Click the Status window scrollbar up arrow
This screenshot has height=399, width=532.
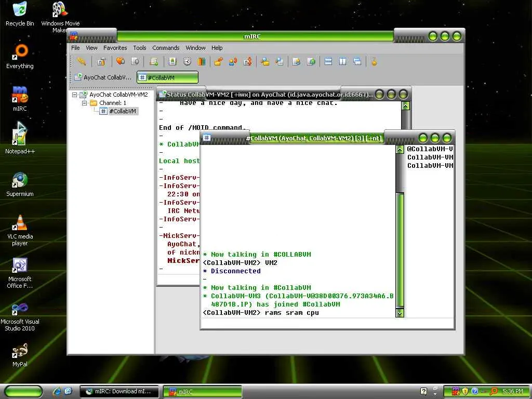click(405, 106)
